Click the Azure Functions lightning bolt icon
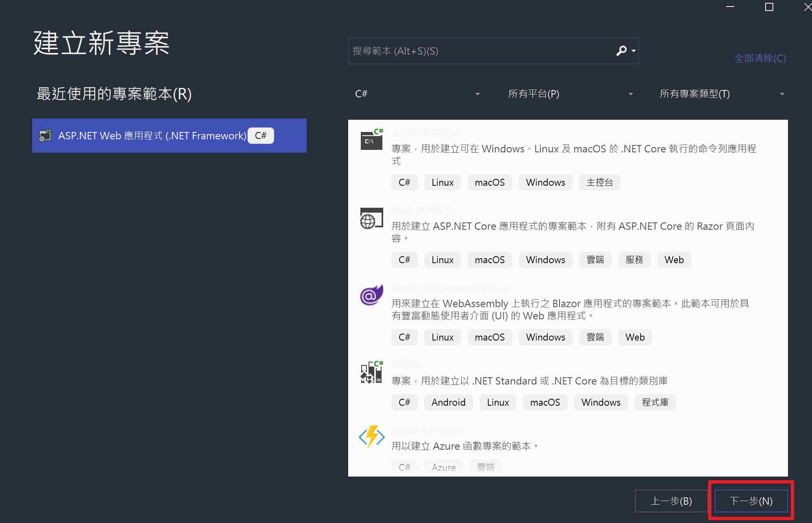Image resolution: width=812 pixels, height=523 pixels. tap(371, 437)
